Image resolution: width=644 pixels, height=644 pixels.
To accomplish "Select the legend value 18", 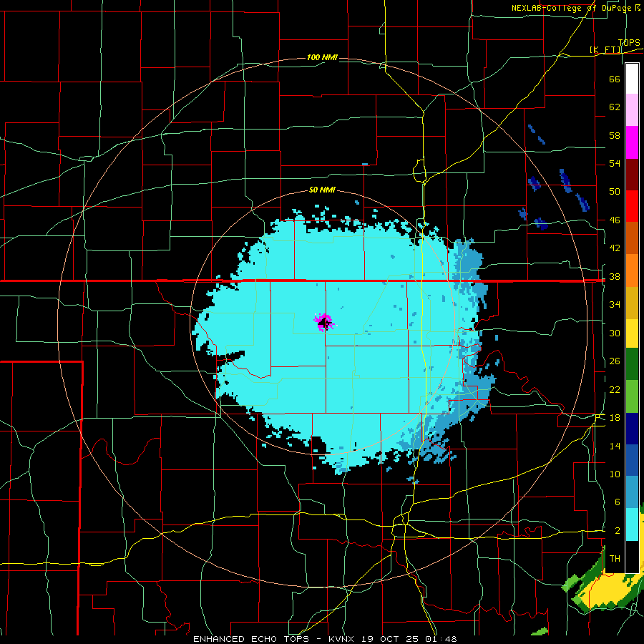I will tap(615, 418).
